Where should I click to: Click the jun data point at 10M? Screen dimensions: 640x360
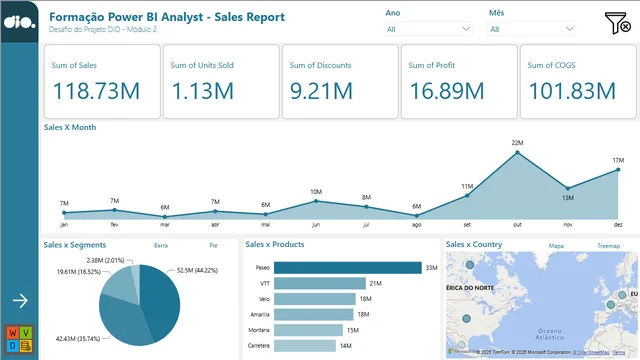click(316, 201)
